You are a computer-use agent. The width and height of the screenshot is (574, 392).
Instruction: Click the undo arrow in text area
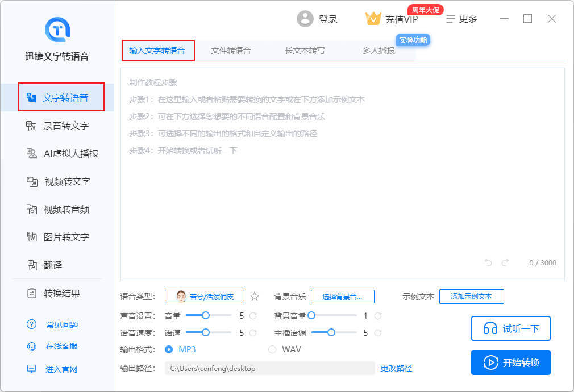pos(488,262)
